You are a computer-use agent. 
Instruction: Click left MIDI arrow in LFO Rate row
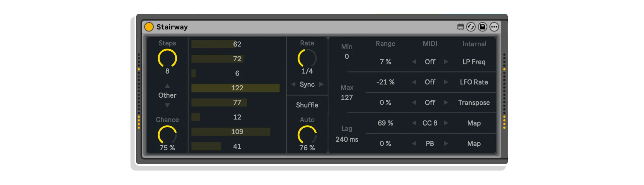(414, 82)
